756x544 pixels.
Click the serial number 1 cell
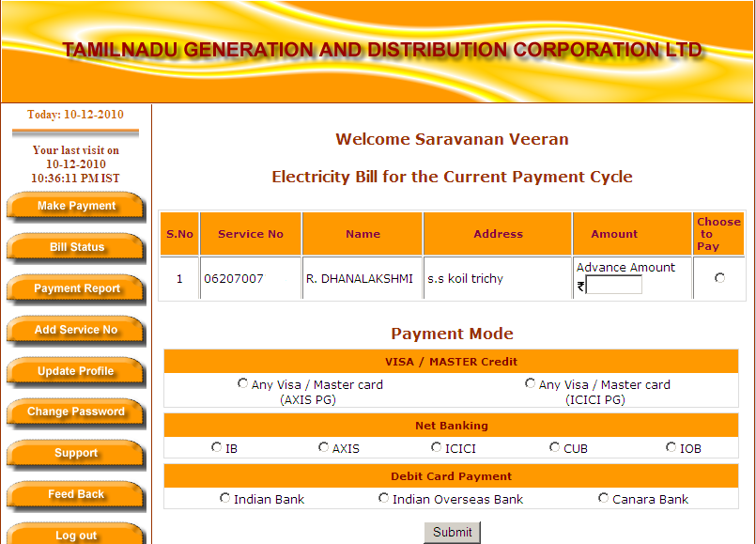179,278
